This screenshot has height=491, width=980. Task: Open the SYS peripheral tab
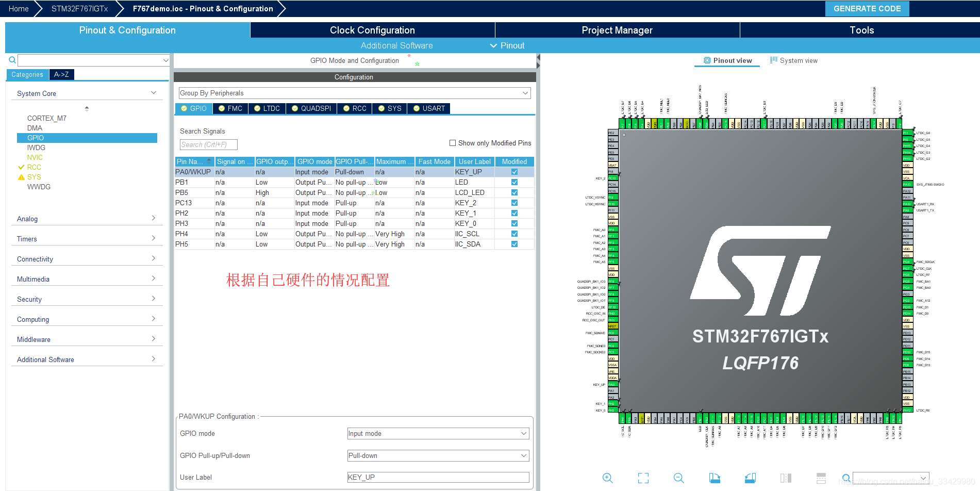[390, 108]
